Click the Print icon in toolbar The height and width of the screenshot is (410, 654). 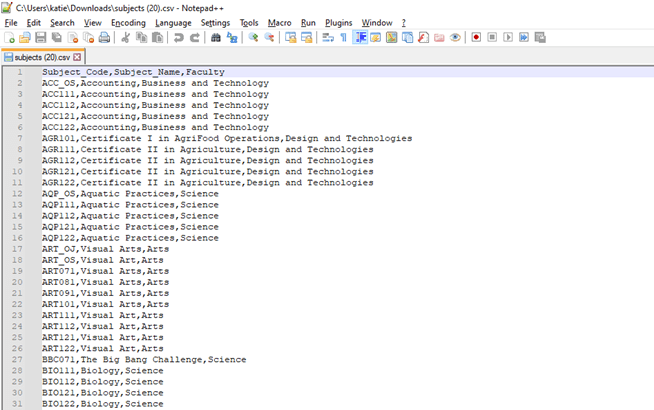pos(104,38)
